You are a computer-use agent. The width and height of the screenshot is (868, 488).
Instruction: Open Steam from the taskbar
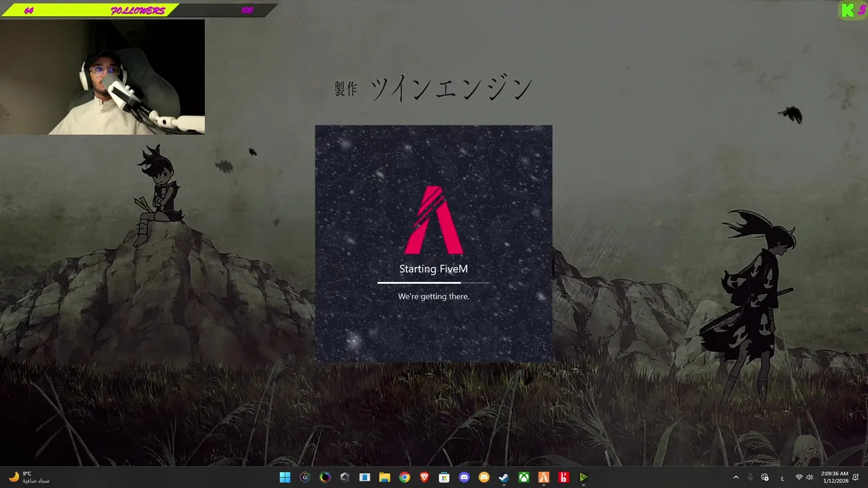click(x=504, y=477)
